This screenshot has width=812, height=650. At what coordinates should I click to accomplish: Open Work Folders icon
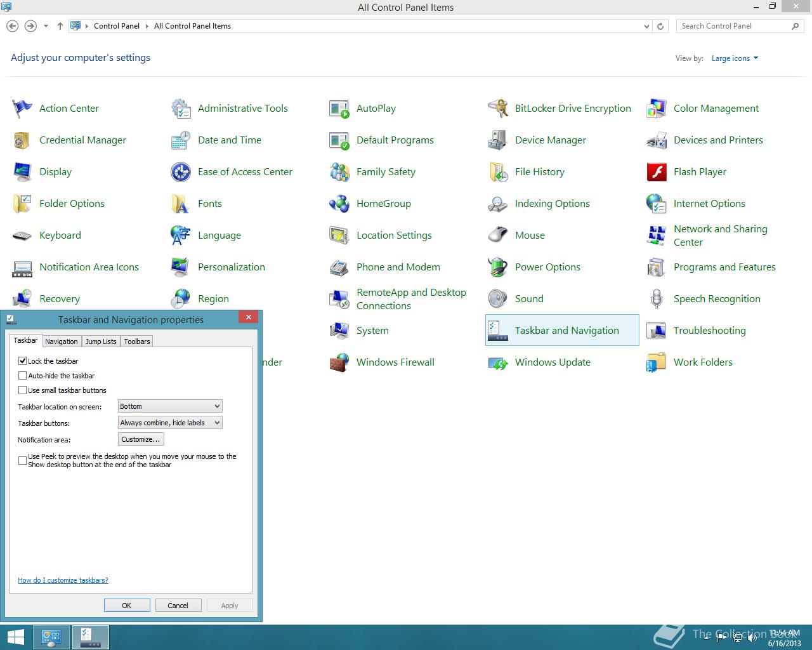(657, 362)
